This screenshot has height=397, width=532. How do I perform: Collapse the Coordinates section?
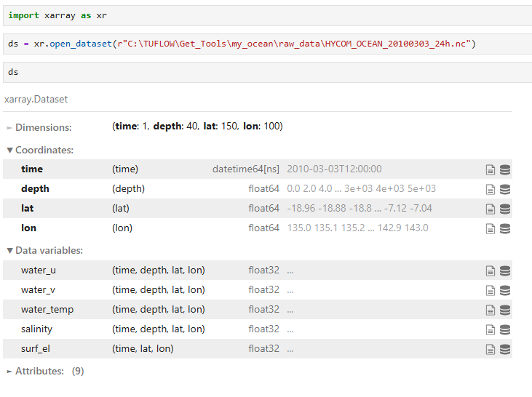[41, 150]
